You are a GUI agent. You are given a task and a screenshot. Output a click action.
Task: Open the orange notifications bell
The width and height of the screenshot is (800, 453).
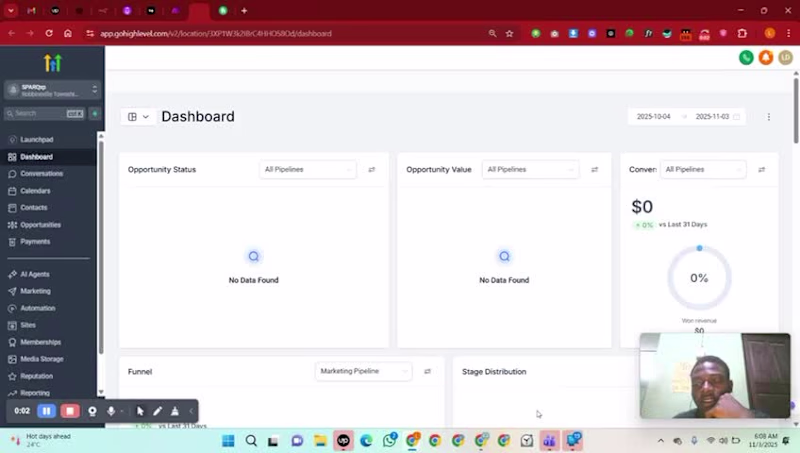pos(766,58)
